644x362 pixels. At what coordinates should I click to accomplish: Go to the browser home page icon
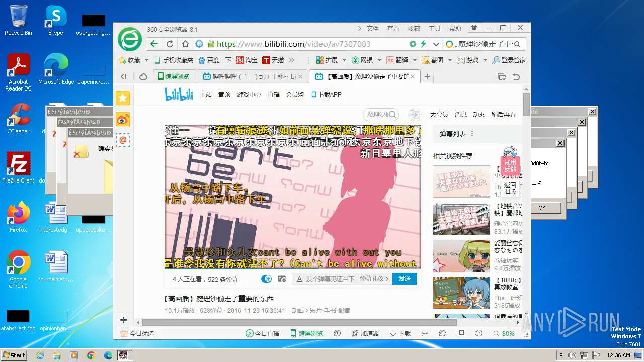point(185,44)
